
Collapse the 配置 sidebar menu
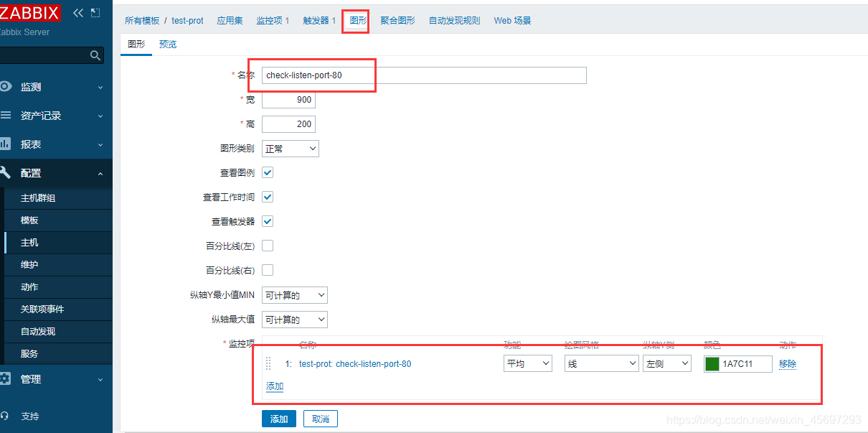point(56,173)
